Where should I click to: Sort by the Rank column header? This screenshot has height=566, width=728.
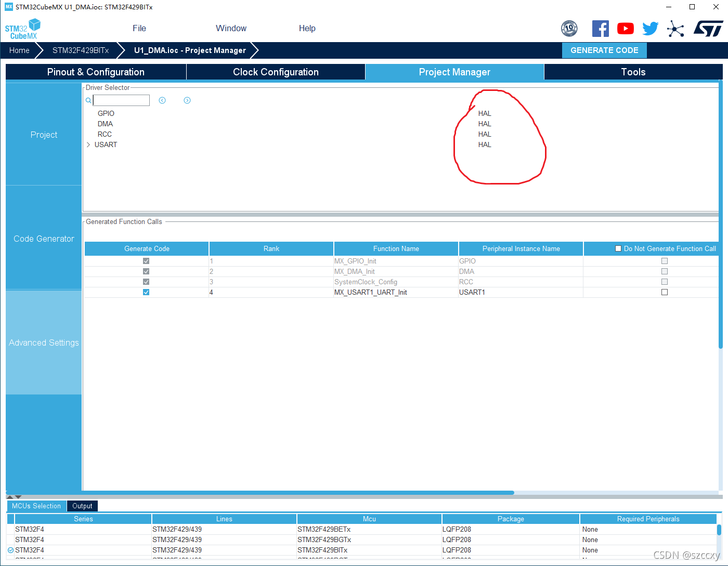click(x=271, y=248)
